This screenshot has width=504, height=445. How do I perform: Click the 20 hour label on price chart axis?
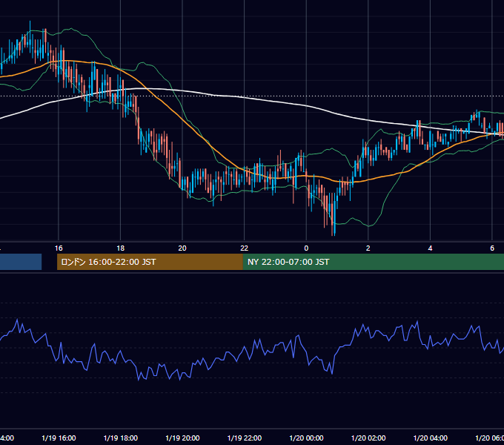pos(182,248)
